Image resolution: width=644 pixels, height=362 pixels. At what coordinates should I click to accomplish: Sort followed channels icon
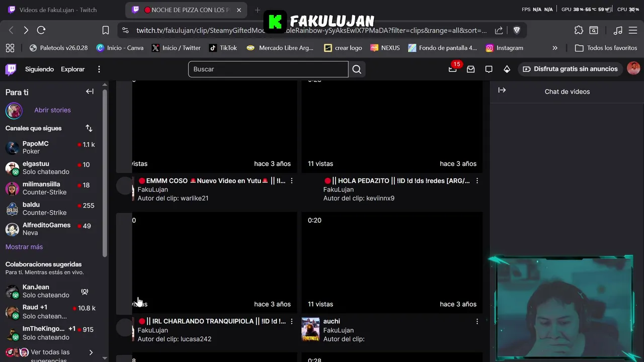(x=89, y=128)
